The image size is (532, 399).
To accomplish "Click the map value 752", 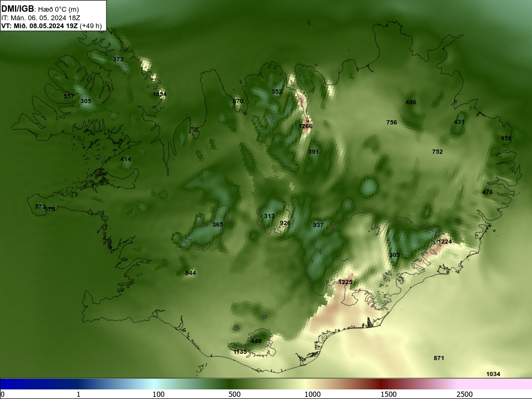I will click(x=437, y=152).
